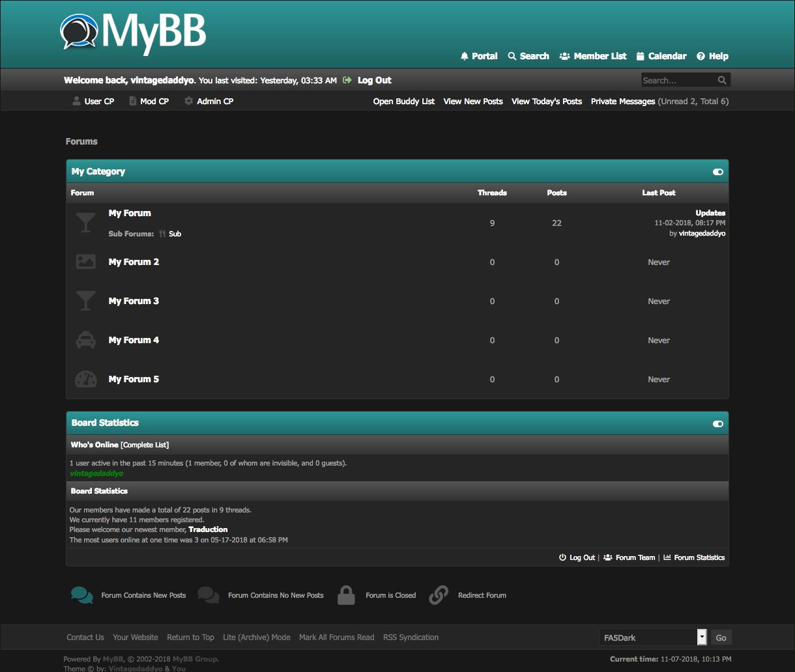The image size is (795, 672).
Task: Click the MyBB logo
Action: (x=134, y=32)
